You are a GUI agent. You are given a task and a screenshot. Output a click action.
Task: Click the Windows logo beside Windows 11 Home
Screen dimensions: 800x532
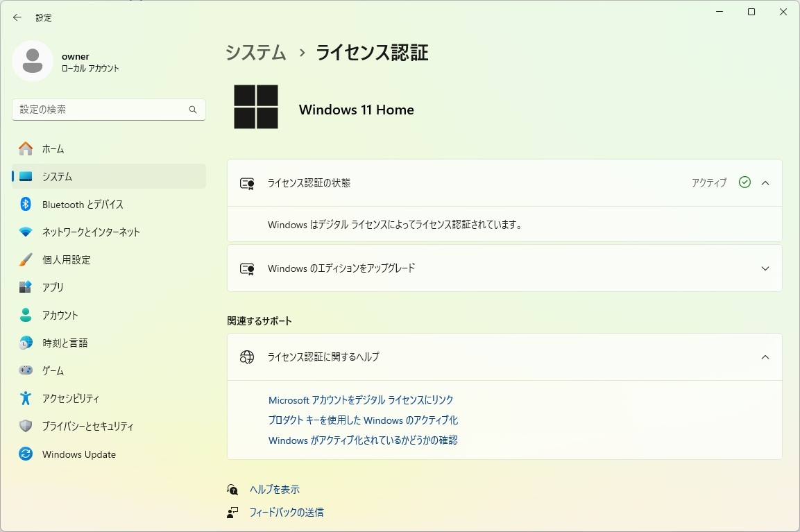[x=256, y=107]
